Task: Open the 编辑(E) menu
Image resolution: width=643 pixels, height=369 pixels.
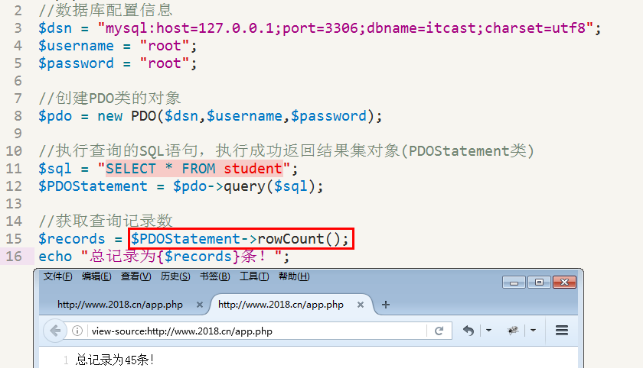Action: coord(96,276)
